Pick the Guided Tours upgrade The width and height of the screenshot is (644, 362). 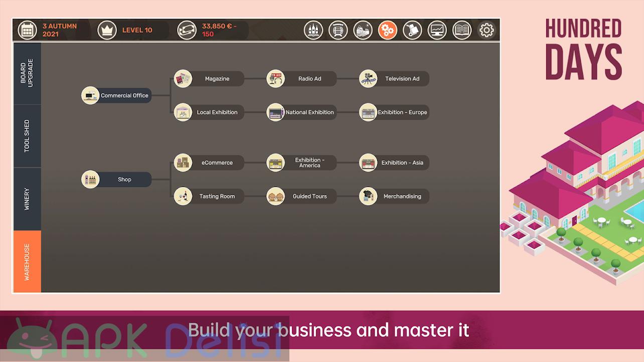click(302, 196)
